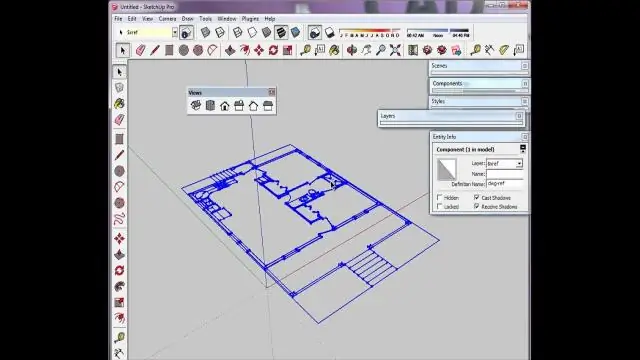This screenshot has height=360, width=640.
Task: Uncheck the Cast Shadows checkbox
Action: coord(476,198)
